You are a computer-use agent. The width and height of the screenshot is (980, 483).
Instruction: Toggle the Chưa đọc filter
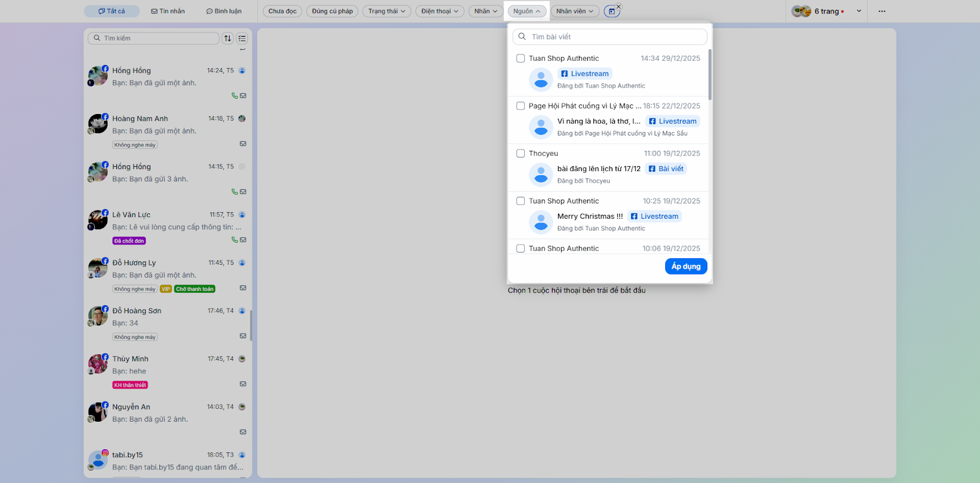[x=282, y=11]
